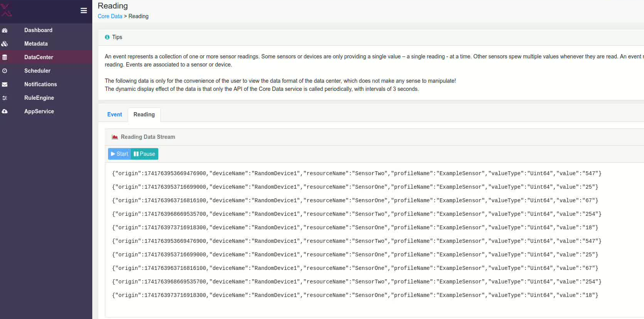644x319 pixels.
Task: Start the reading data stream
Action: tap(119, 154)
